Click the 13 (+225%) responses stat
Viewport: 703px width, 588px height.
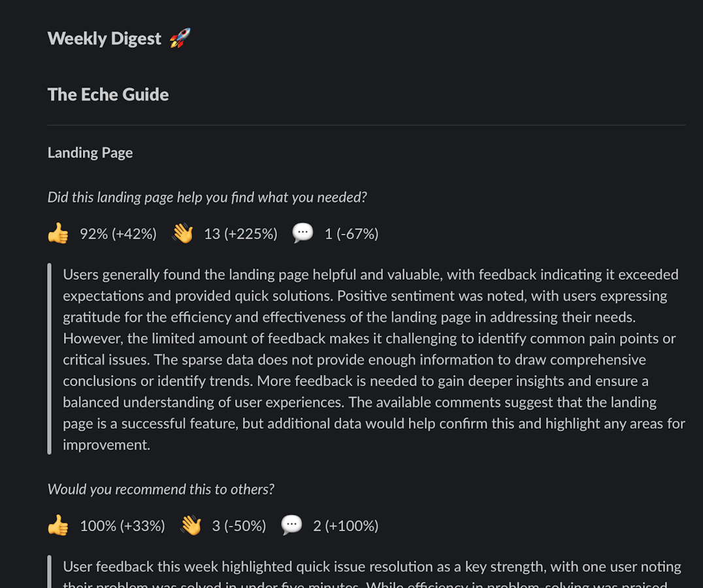click(x=241, y=234)
